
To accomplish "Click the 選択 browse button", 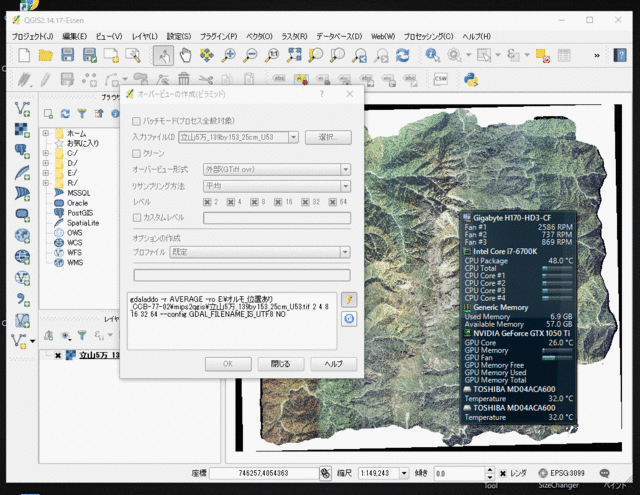I will tap(328, 138).
